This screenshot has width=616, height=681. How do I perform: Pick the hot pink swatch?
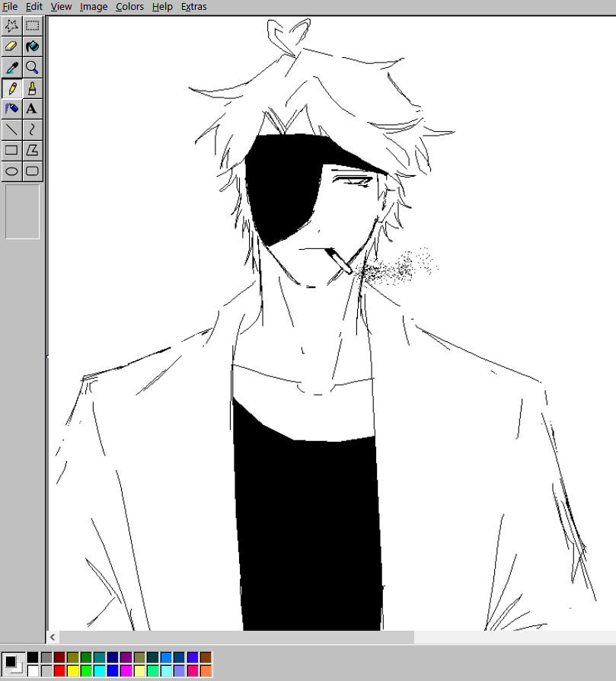pos(193,671)
